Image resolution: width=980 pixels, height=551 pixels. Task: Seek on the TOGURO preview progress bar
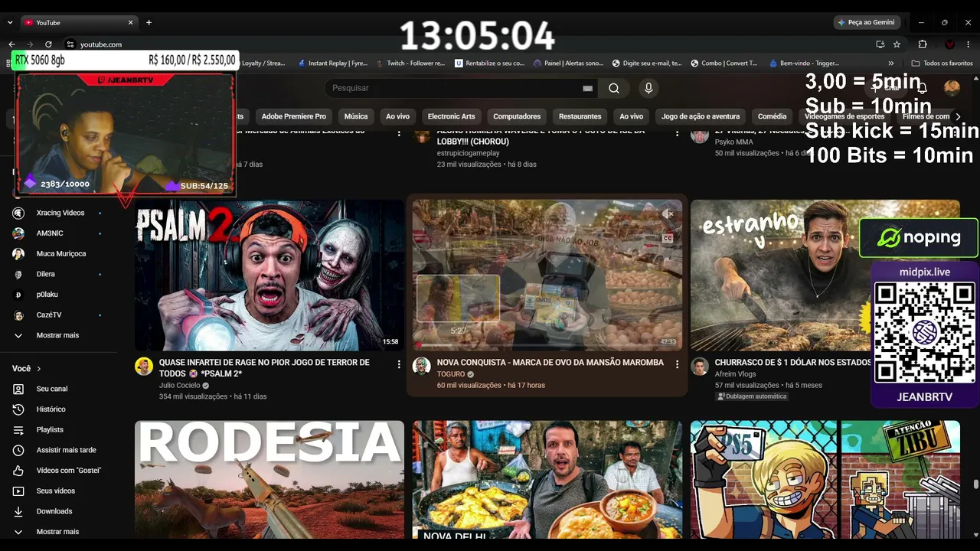[x=547, y=346]
